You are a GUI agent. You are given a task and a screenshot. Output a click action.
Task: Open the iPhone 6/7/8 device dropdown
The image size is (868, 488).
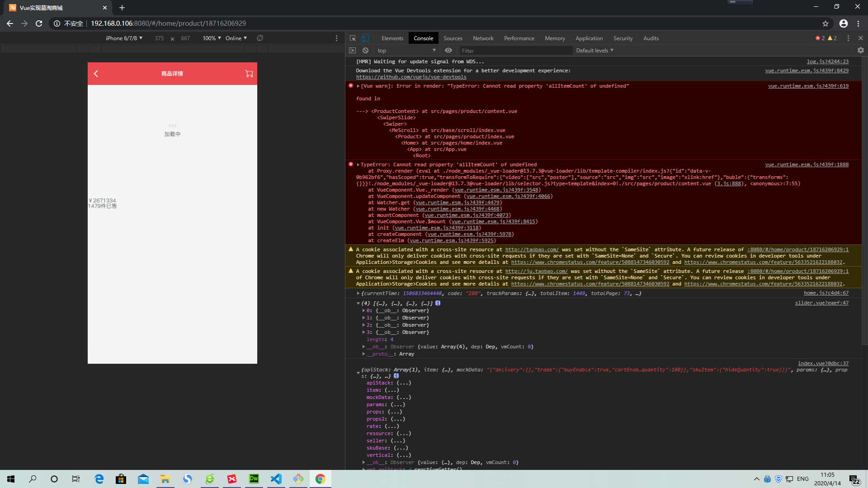(124, 38)
